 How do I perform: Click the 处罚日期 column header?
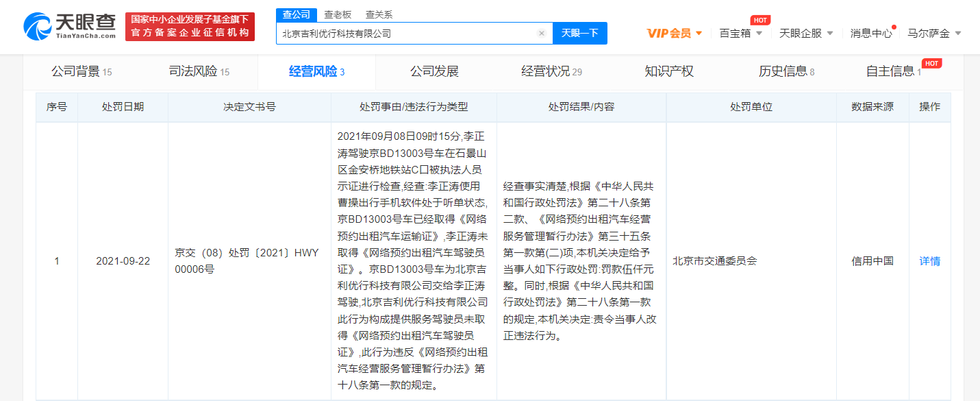click(x=123, y=107)
